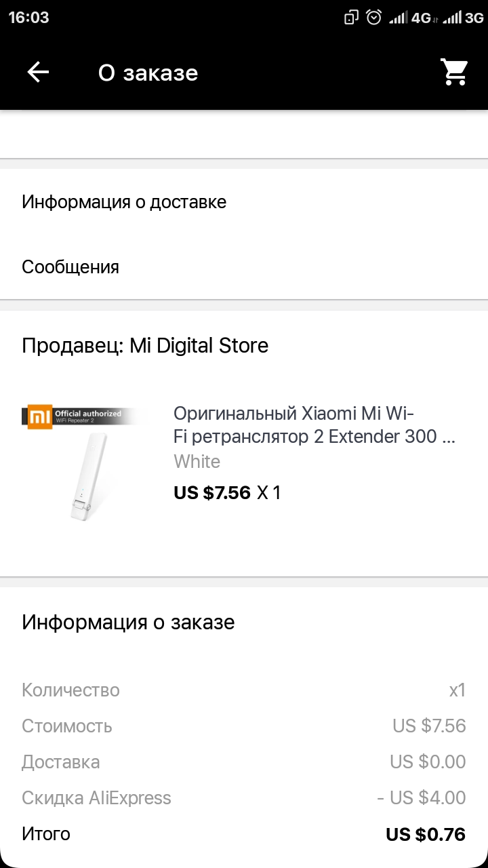Tap product price US $7.56 X 1
The image size is (488, 868).
[x=227, y=493]
